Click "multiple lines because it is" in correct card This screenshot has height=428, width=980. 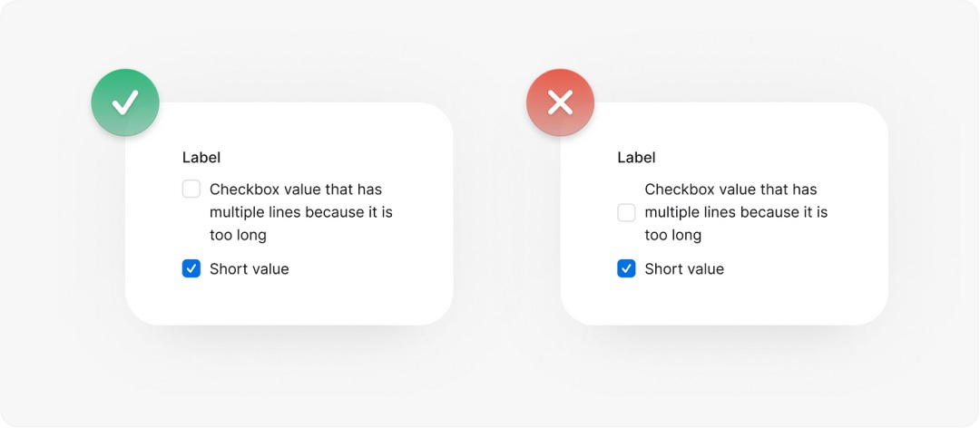pyautogui.click(x=300, y=212)
